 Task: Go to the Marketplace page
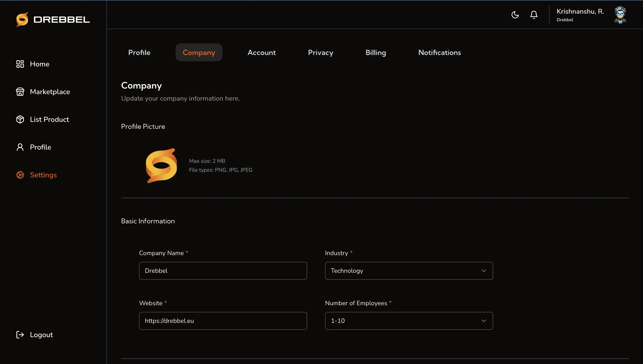(50, 92)
